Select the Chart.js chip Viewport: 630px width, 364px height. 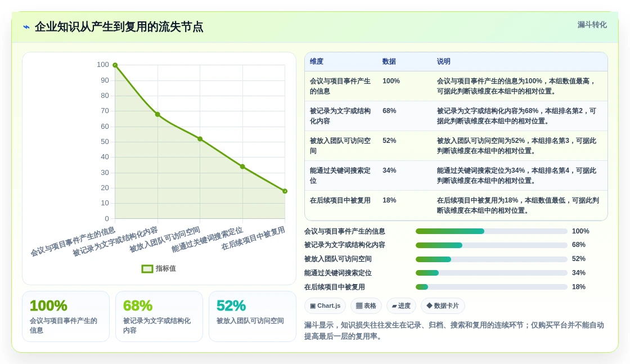[325, 305]
